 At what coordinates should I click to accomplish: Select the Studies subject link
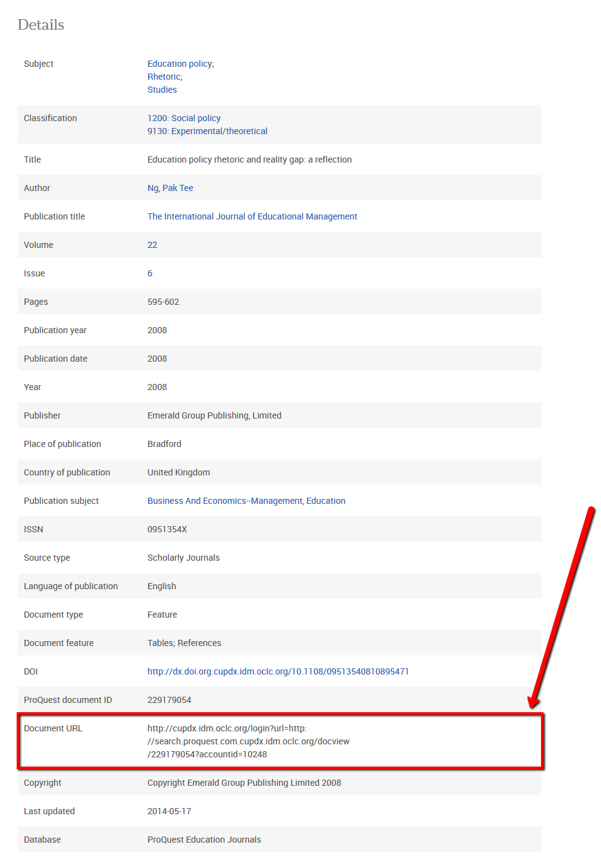point(161,89)
